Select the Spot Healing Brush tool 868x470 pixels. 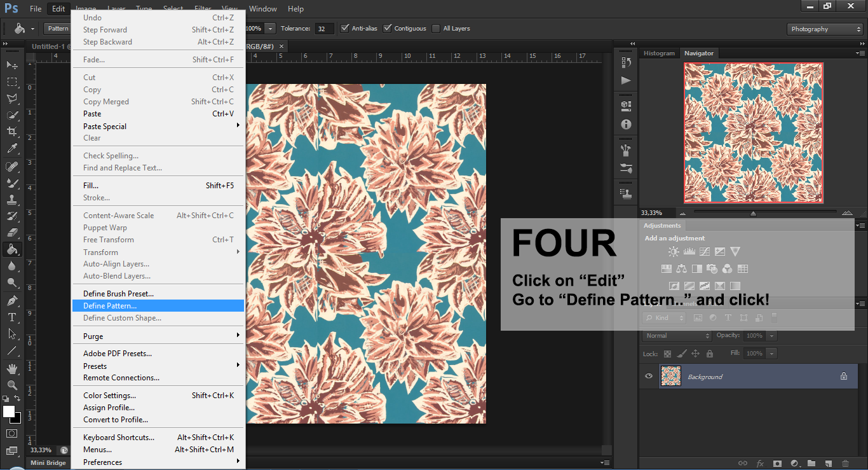click(x=12, y=167)
